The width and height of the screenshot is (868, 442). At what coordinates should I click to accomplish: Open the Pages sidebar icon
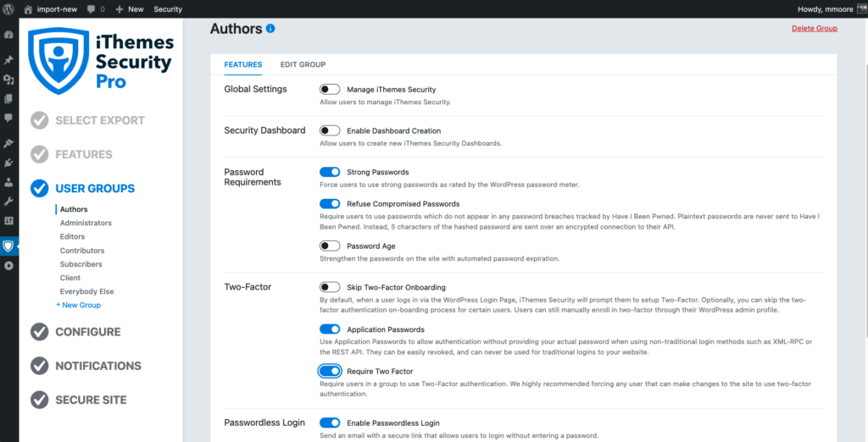8,99
